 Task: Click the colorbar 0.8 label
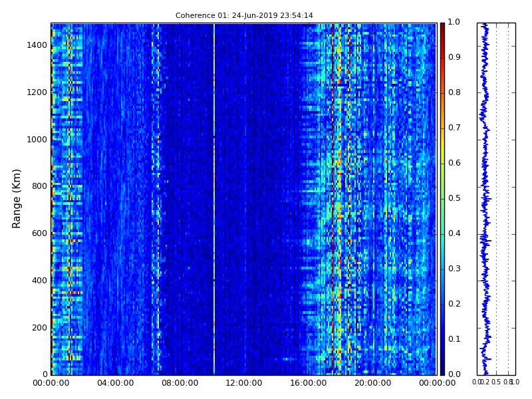(x=454, y=92)
